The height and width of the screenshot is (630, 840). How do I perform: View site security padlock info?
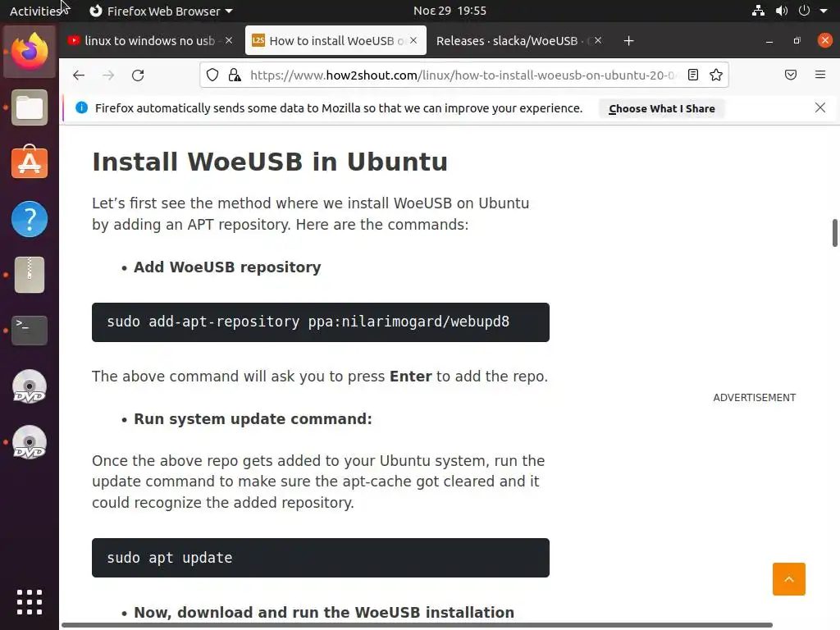coord(234,75)
